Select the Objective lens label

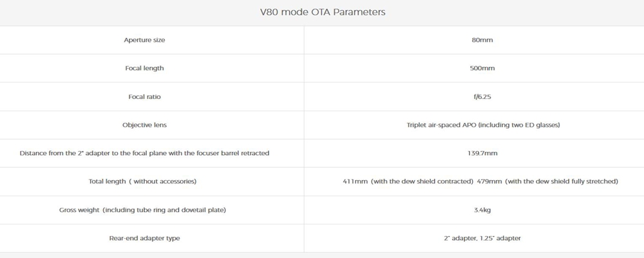[144, 125]
